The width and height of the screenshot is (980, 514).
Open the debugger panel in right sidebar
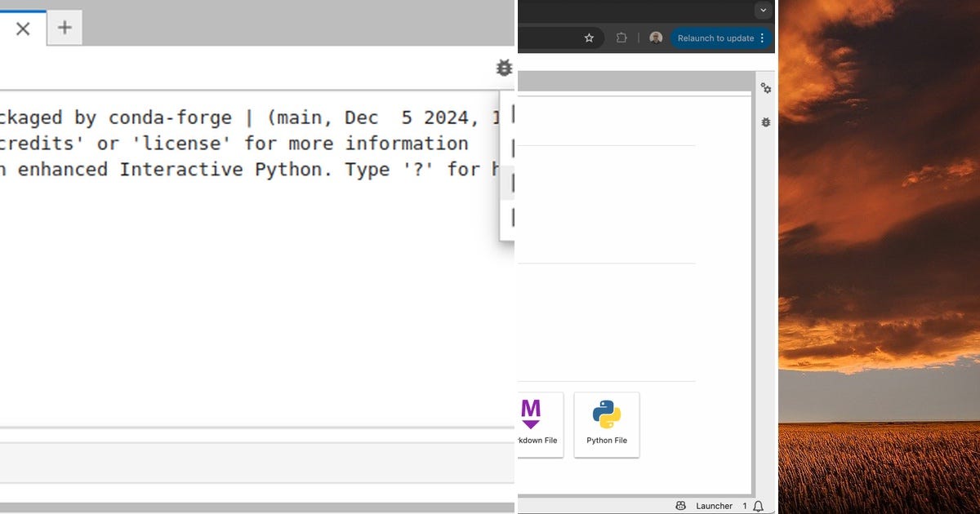(x=766, y=122)
